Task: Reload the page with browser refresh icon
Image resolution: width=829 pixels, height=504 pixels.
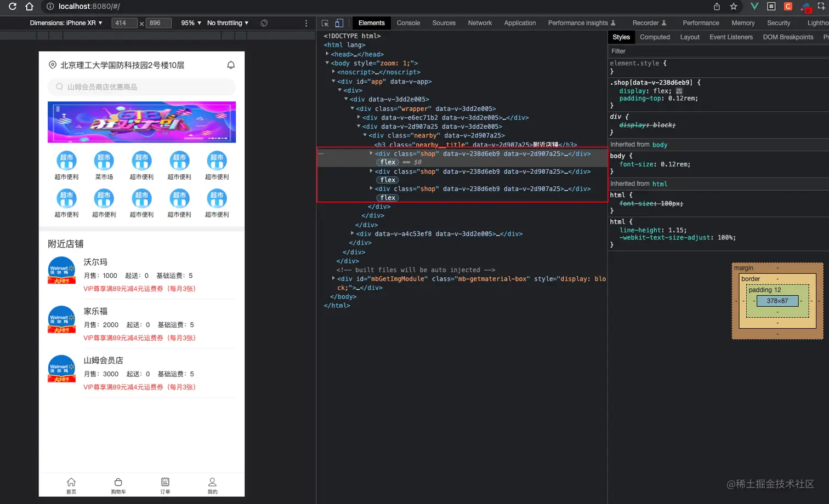Action: click(x=13, y=7)
